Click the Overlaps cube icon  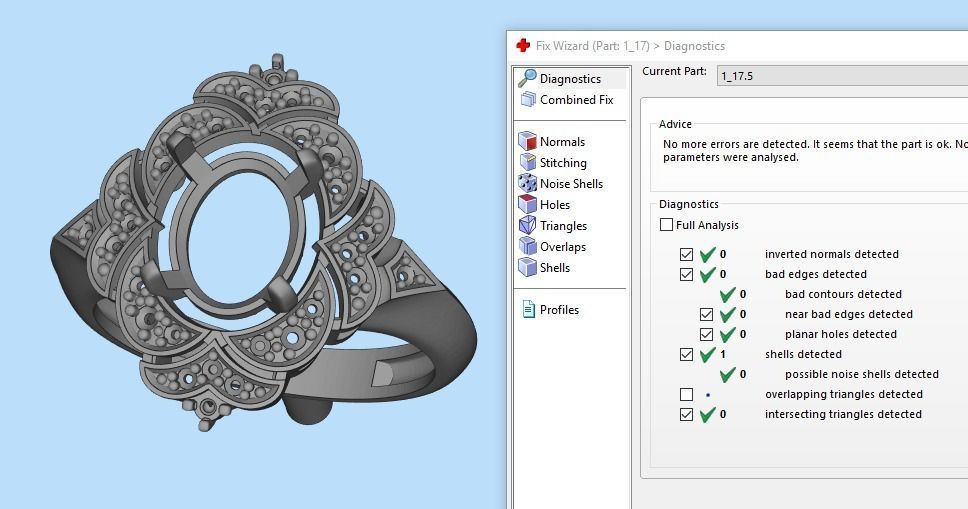click(527, 246)
